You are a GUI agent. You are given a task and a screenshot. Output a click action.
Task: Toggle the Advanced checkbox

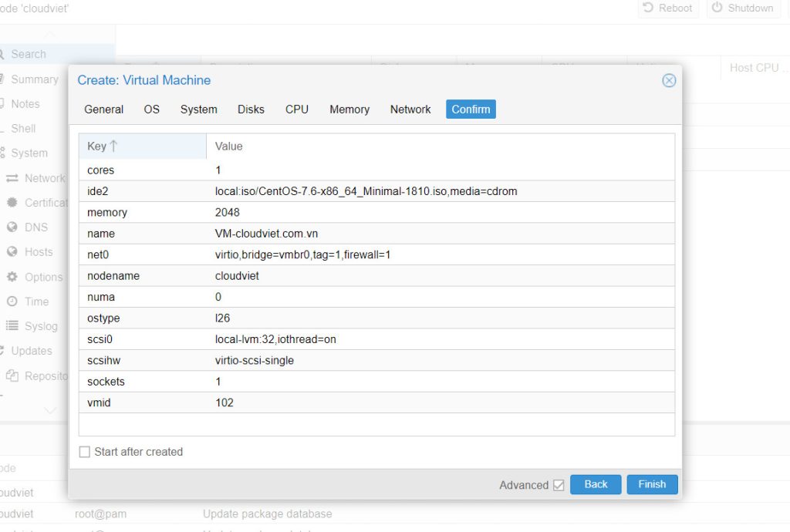click(559, 485)
